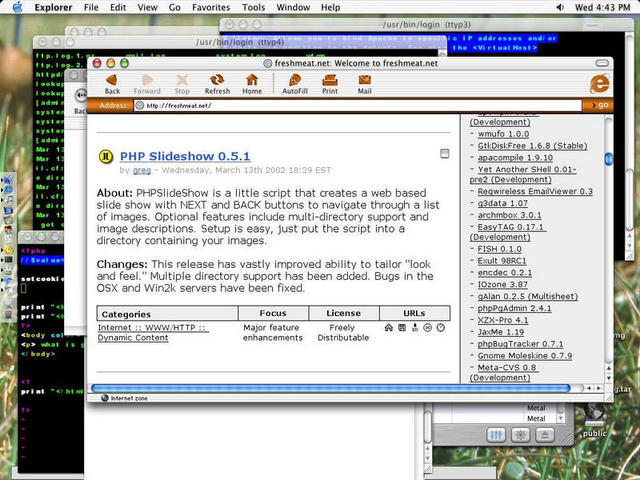This screenshot has width=640, height=480.
Task: Open the XZX-Pro 4.1 link
Action: (503, 320)
